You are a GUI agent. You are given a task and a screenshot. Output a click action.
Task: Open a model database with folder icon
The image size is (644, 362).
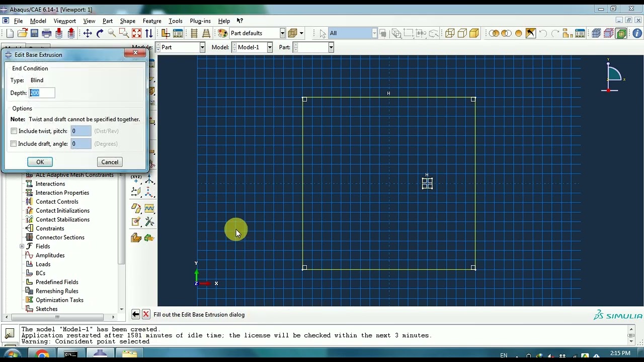click(x=22, y=33)
